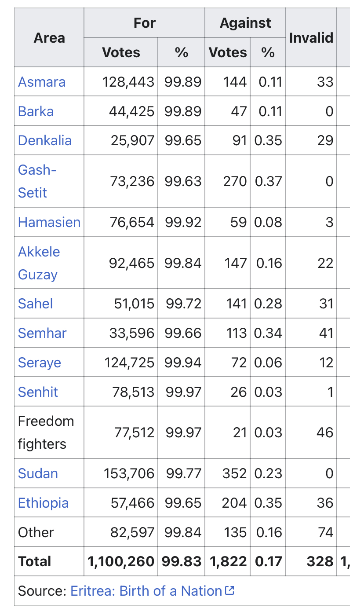Viewport: 364px width, 608px height.
Task: Open the Semhar link
Action: click(42, 333)
